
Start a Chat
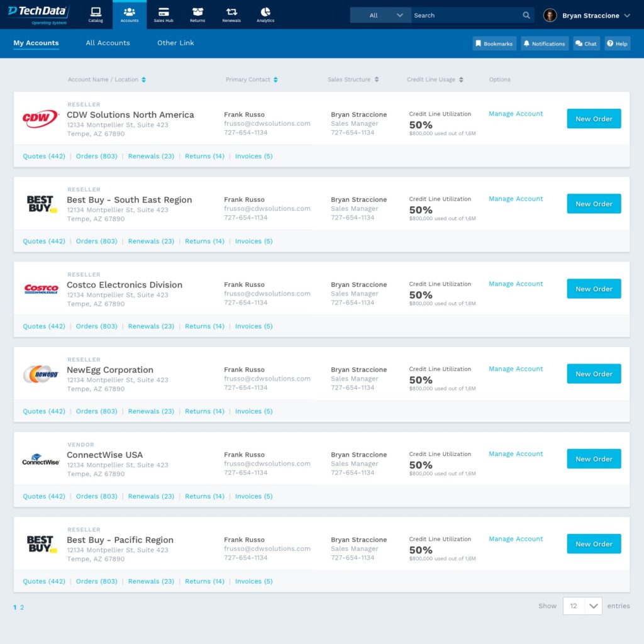coord(587,43)
